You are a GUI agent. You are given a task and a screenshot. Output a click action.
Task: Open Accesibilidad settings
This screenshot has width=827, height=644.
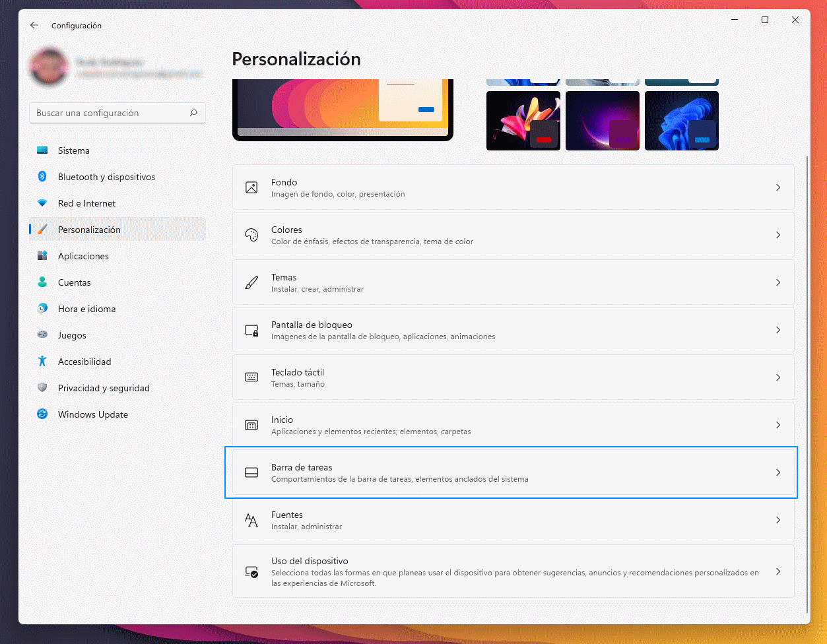[117, 362]
